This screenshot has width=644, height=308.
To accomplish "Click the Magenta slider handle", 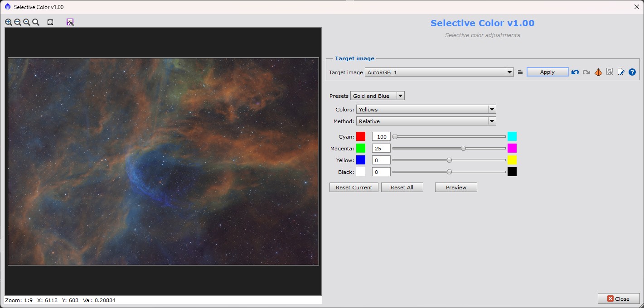I will point(463,148).
